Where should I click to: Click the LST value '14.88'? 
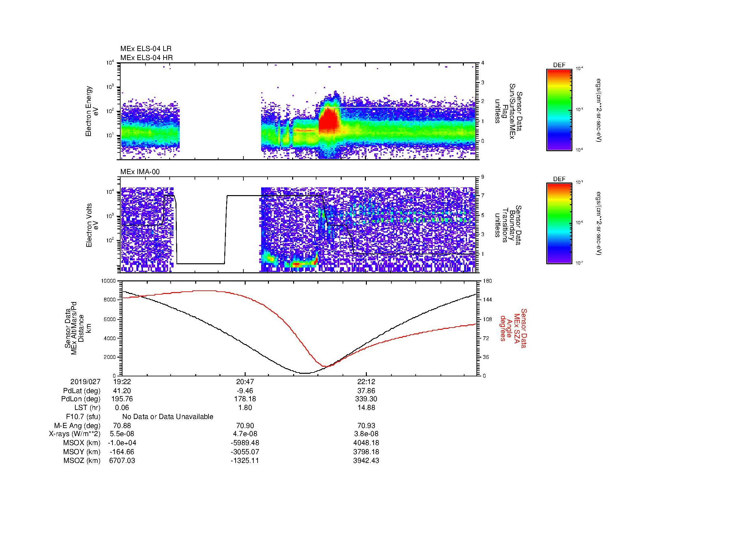(x=366, y=408)
